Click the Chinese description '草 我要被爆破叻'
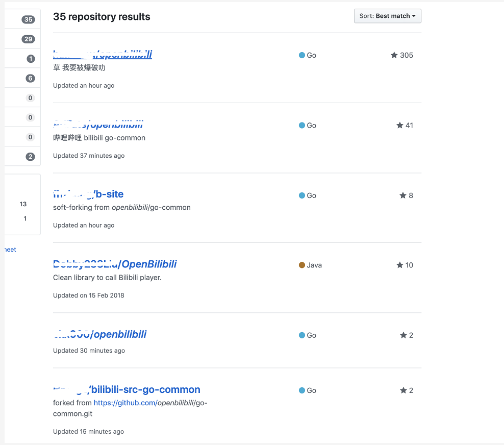Viewport: 504px width, 445px height. 79,67
